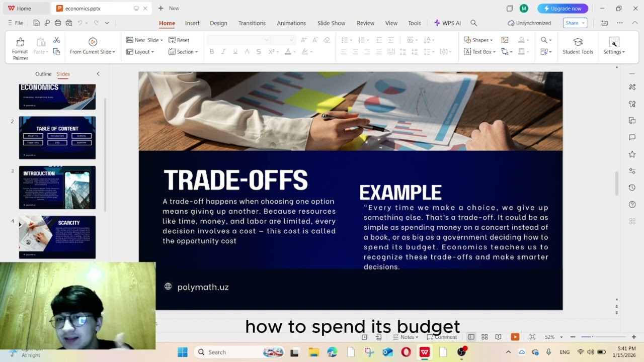Open the Settings dropdown
The width and height of the screenshot is (644, 362).
[x=614, y=46]
